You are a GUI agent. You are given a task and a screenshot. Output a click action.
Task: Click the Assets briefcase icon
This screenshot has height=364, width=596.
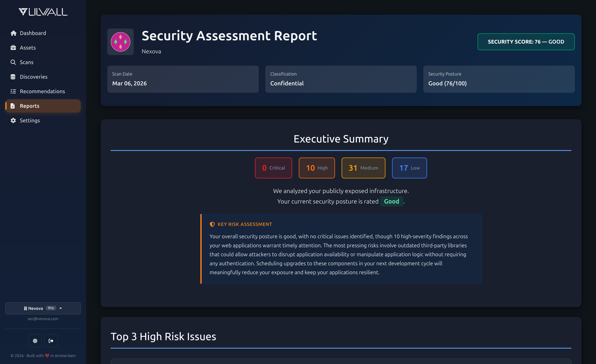tap(13, 48)
